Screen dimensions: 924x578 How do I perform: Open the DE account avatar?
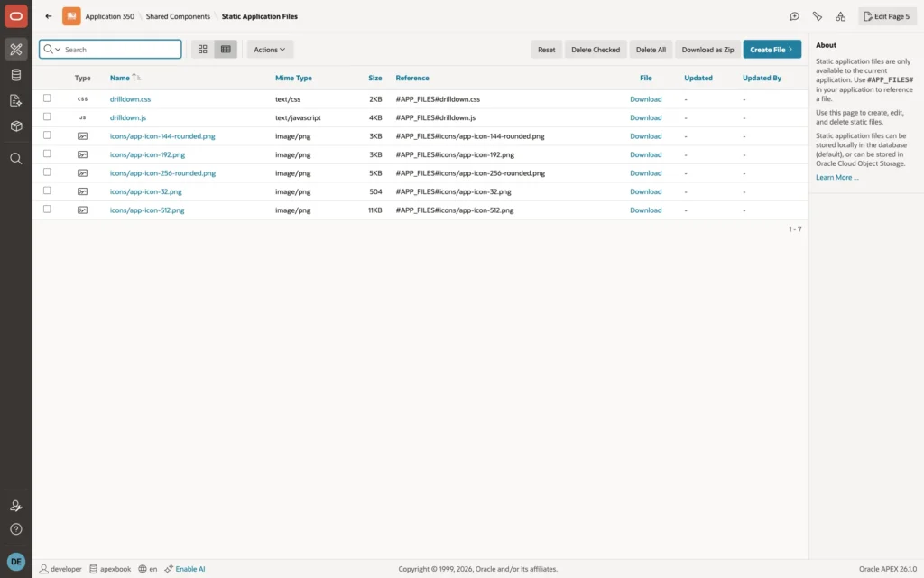coord(16,562)
